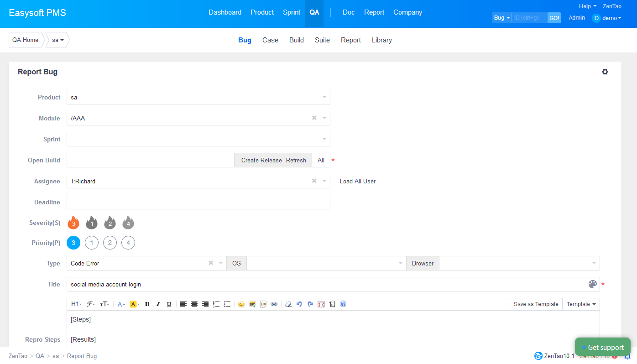Select severity 4 flame

click(128, 223)
